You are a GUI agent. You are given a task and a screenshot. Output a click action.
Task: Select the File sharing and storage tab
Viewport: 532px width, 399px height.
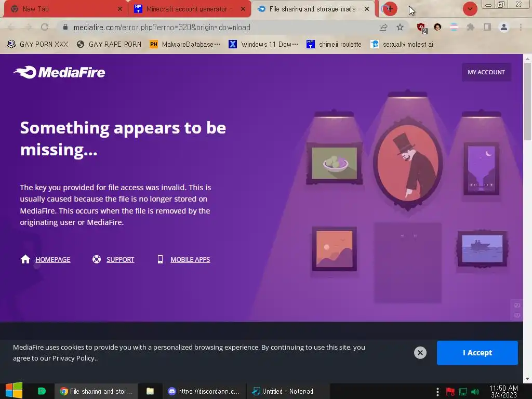coord(313,9)
